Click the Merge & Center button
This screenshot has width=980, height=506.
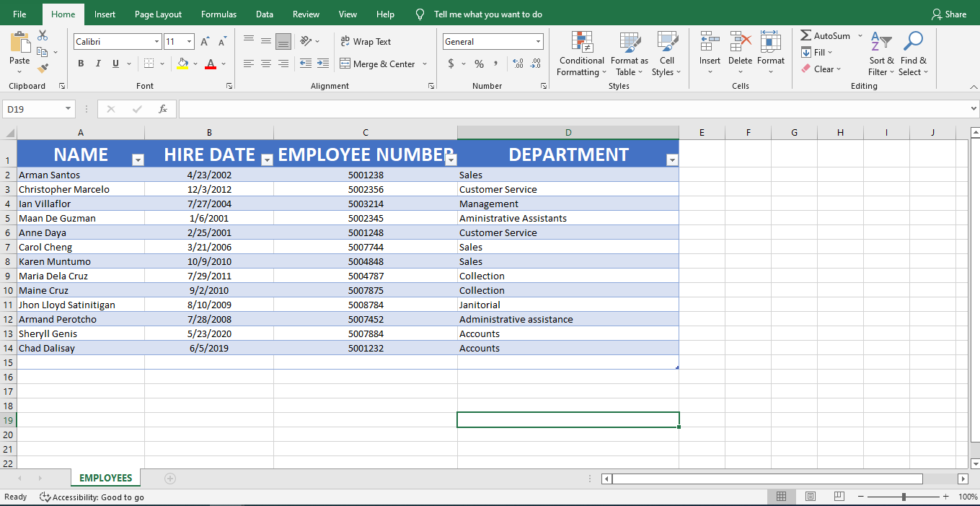[x=377, y=64]
